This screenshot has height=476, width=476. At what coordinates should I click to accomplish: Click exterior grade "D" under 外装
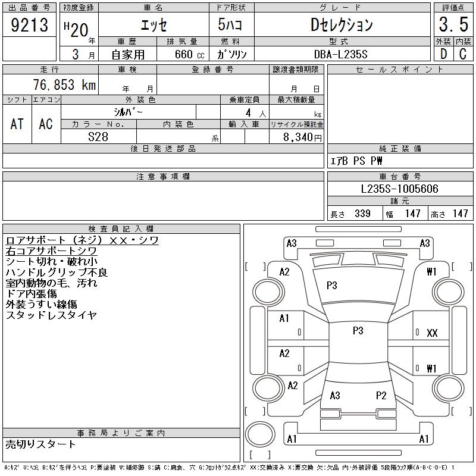[443, 54]
